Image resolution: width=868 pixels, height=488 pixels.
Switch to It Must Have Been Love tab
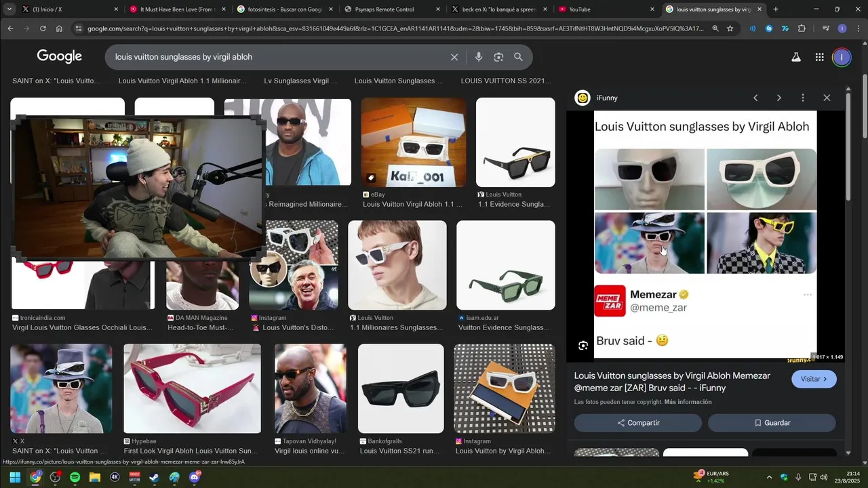coord(176,9)
